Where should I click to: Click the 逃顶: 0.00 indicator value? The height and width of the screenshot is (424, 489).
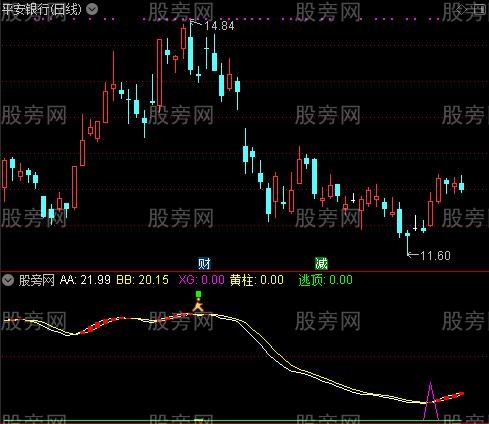tap(325, 280)
